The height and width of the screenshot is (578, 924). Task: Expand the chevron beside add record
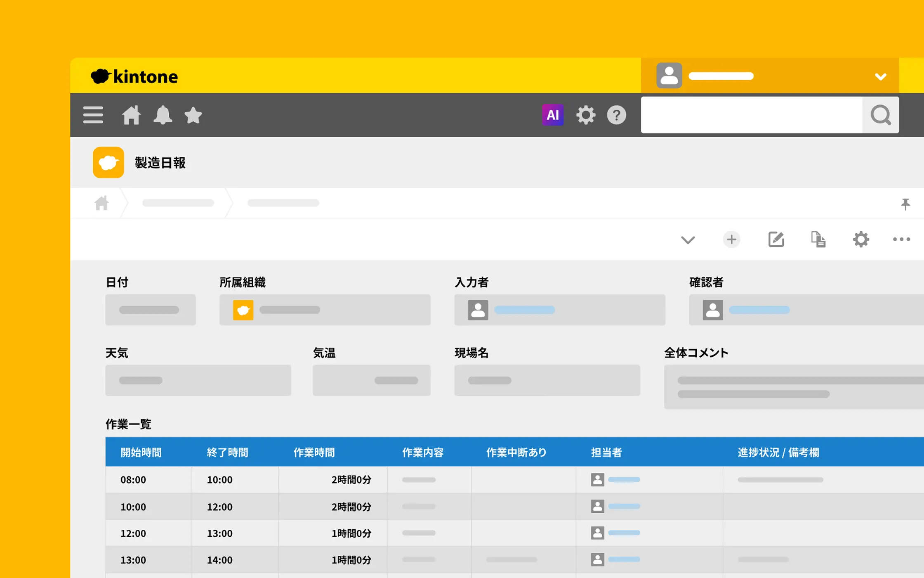pyautogui.click(x=688, y=240)
